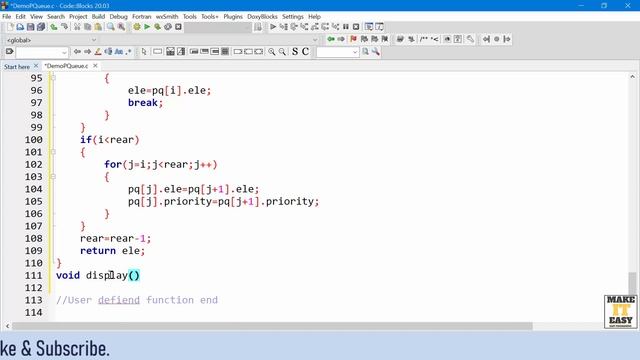Screen dimensions: 640x360
Task: Select the DemoPQueue.c tab
Action: click(66, 66)
